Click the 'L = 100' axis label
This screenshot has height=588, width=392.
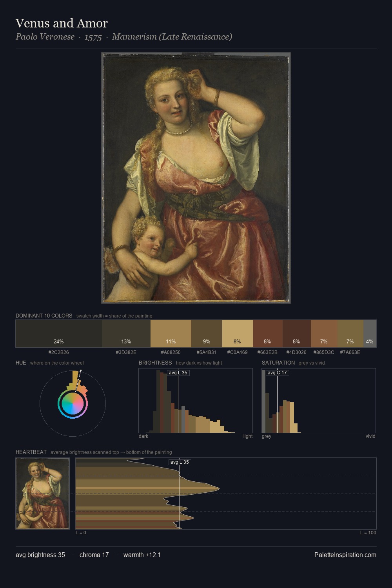coord(368,533)
